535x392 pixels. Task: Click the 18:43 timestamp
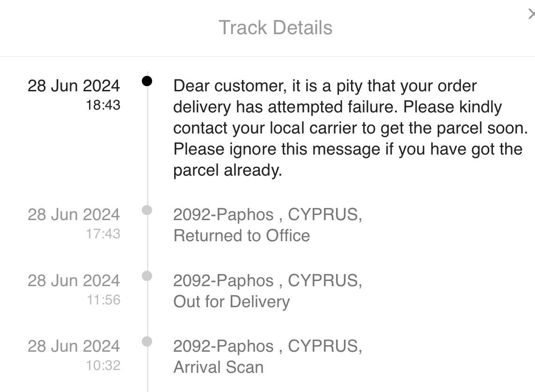pos(103,105)
